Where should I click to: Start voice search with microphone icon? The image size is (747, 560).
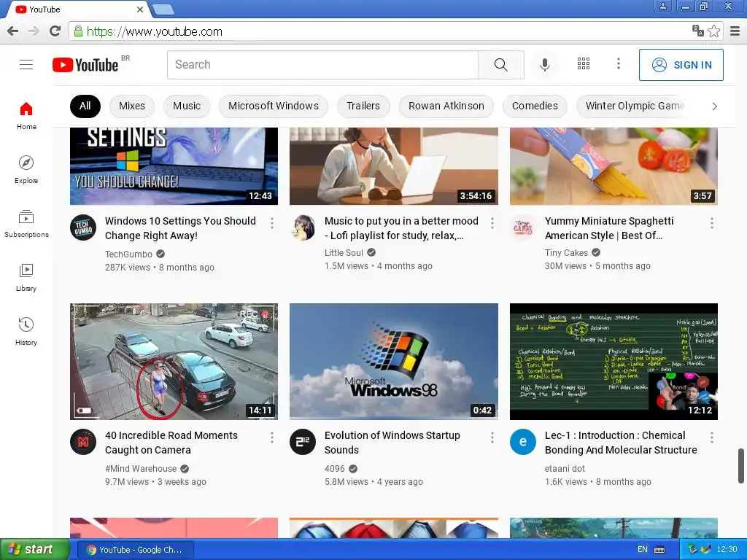pos(544,65)
